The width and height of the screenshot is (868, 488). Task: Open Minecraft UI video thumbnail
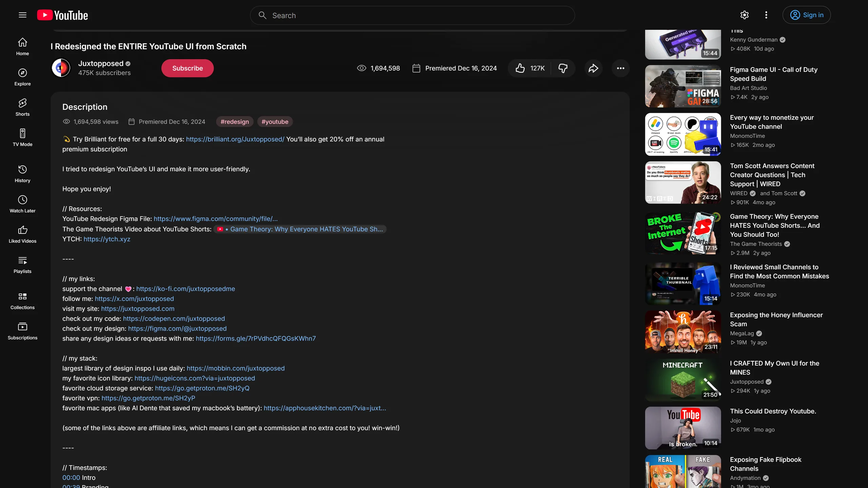683,380
